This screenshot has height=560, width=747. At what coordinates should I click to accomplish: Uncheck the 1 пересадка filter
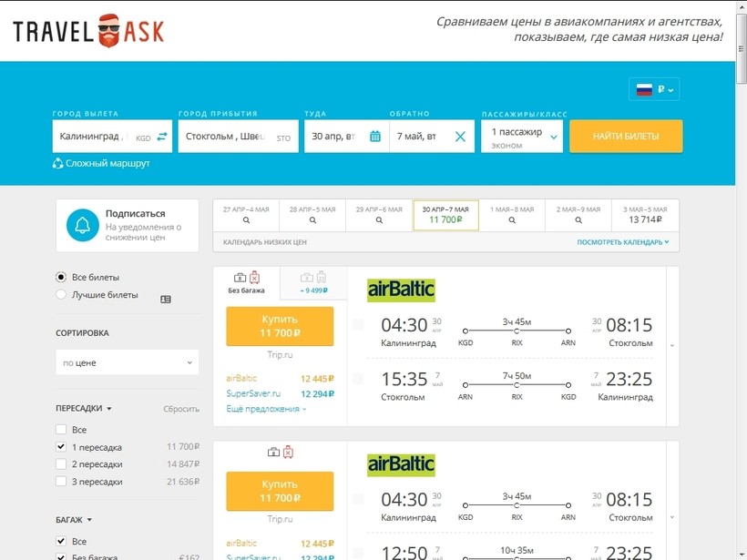click(x=61, y=447)
